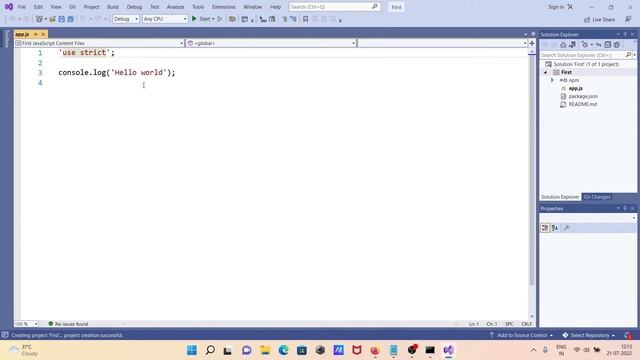
Task: Start debugging with the green Start arrow
Action: 194,19
